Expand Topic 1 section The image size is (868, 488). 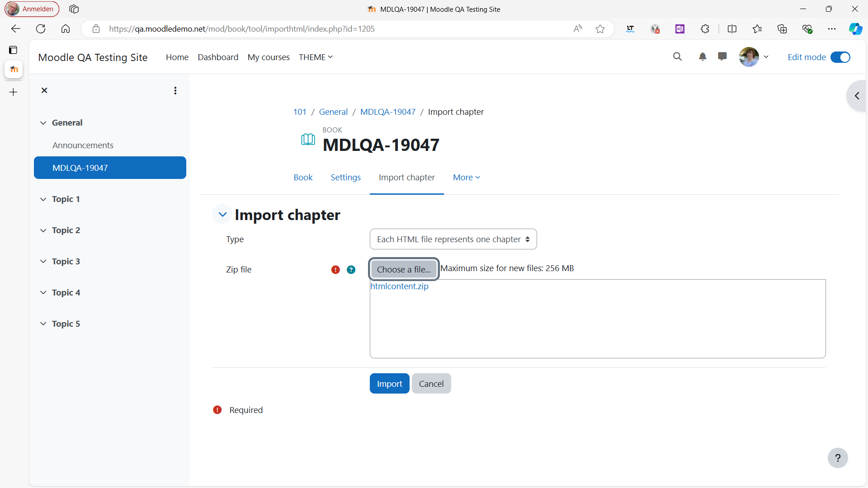coord(43,199)
